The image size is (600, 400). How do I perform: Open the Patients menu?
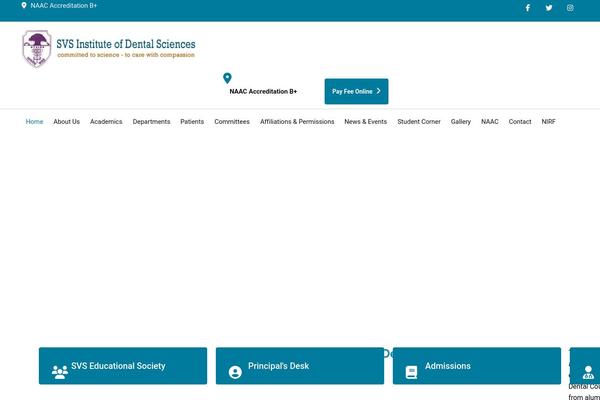point(192,121)
